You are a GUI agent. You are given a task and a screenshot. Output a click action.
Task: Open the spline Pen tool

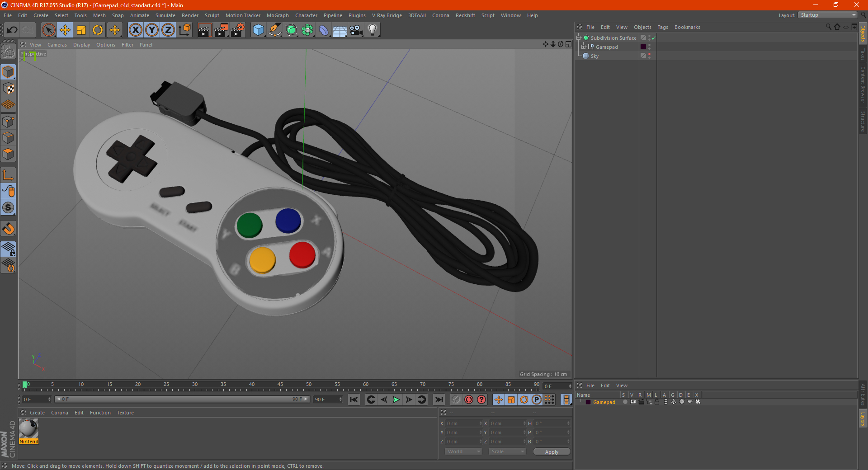(275, 30)
